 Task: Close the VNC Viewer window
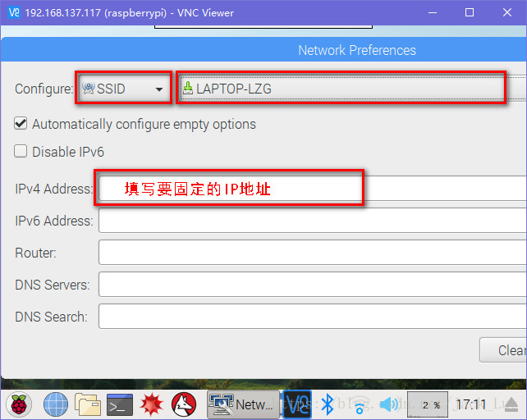507,13
